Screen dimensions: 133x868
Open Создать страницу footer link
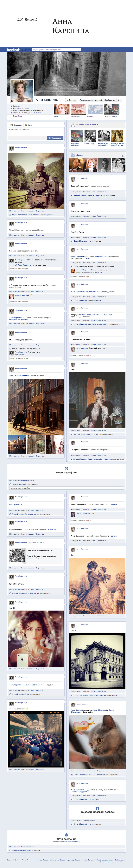pos(66,860)
